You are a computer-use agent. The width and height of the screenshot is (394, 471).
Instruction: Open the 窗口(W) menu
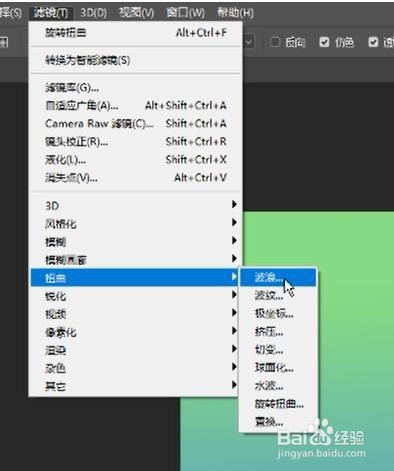click(x=186, y=13)
